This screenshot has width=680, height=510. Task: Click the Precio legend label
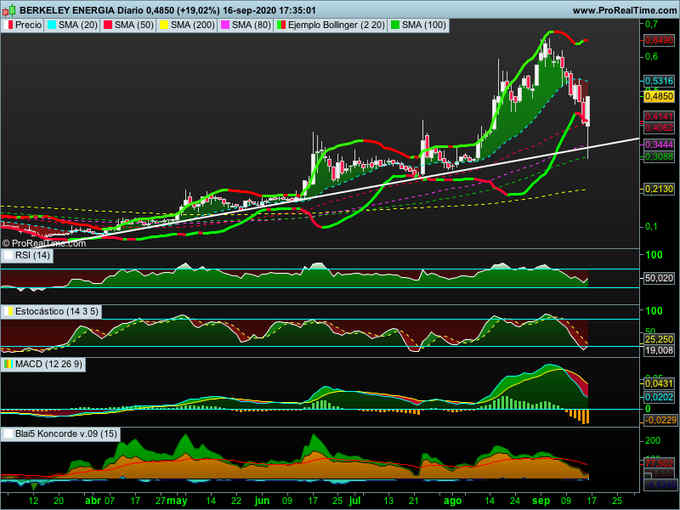(28, 25)
